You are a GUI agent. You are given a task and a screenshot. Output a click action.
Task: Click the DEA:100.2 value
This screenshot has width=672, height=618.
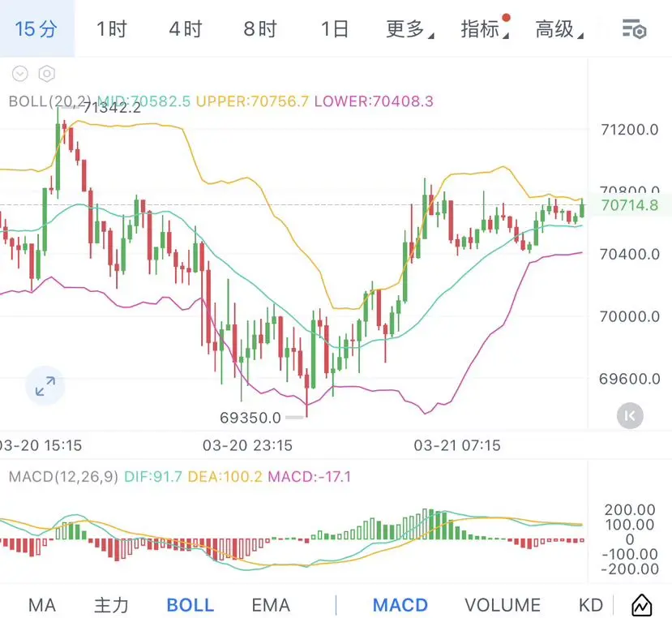(225, 476)
